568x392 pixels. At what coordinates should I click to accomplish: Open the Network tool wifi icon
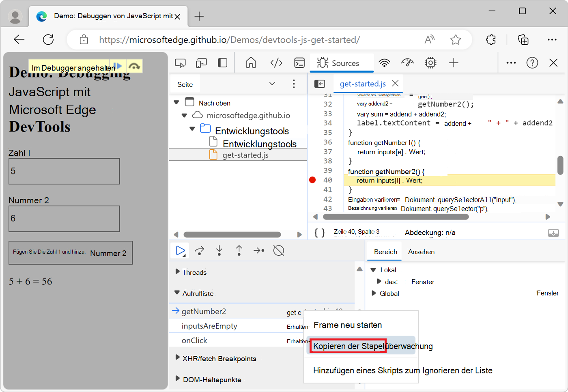384,63
